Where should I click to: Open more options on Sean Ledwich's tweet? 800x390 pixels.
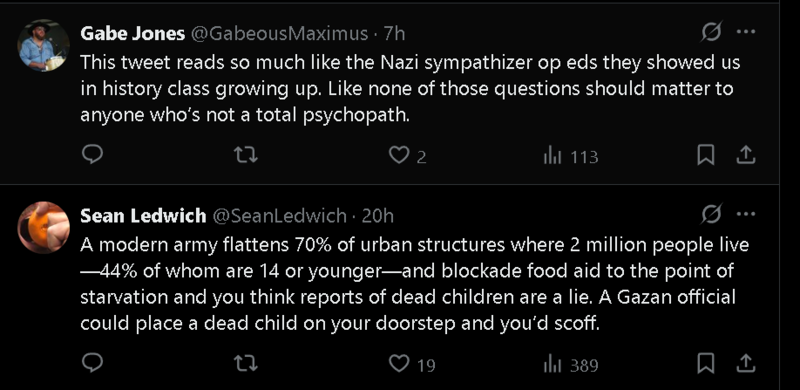tap(746, 214)
